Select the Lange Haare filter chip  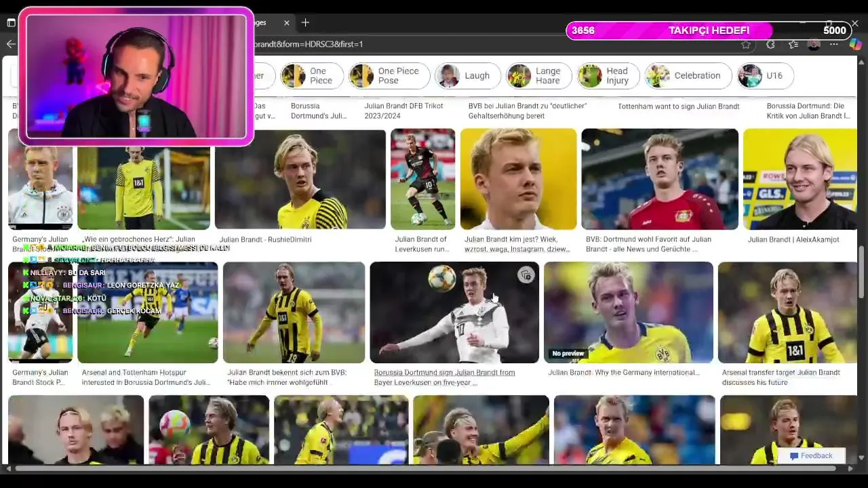click(539, 75)
